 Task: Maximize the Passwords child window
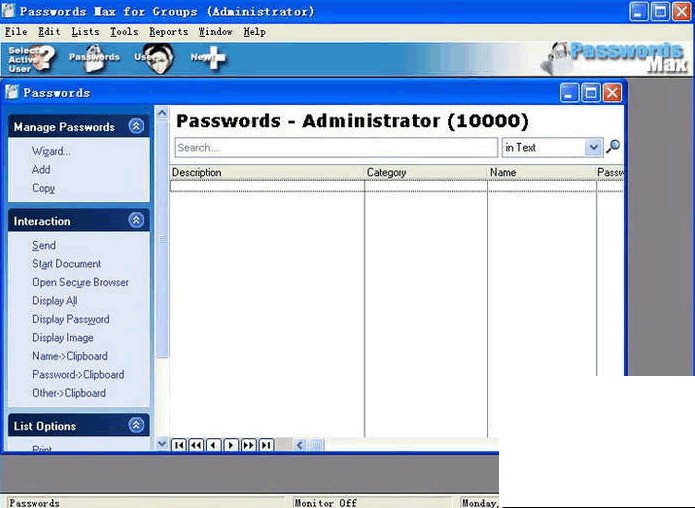[x=590, y=93]
